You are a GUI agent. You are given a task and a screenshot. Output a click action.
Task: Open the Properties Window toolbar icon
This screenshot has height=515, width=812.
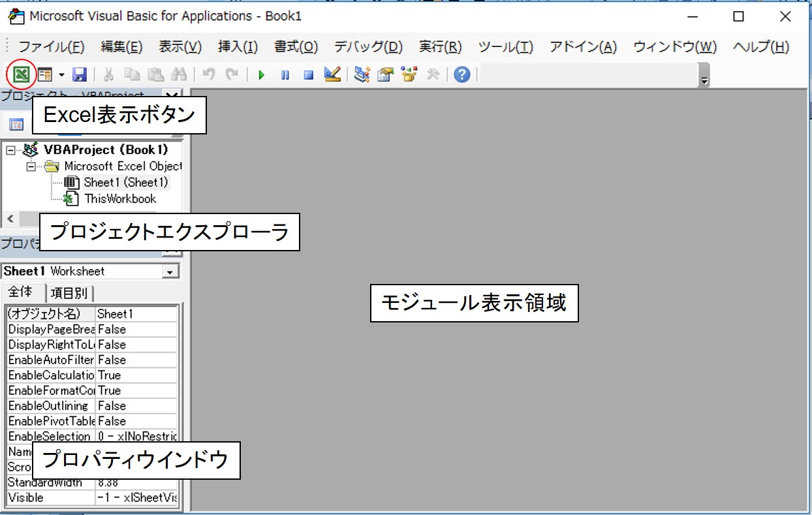pyautogui.click(x=385, y=75)
